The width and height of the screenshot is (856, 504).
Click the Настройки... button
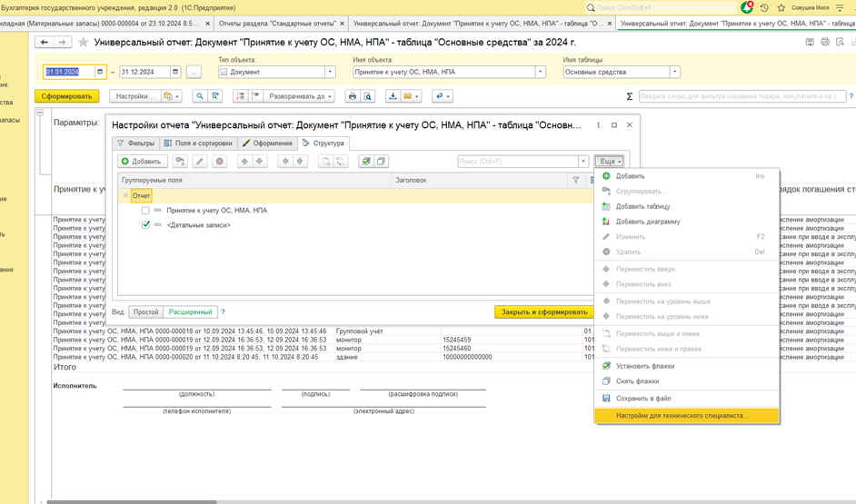coord(135,96)
